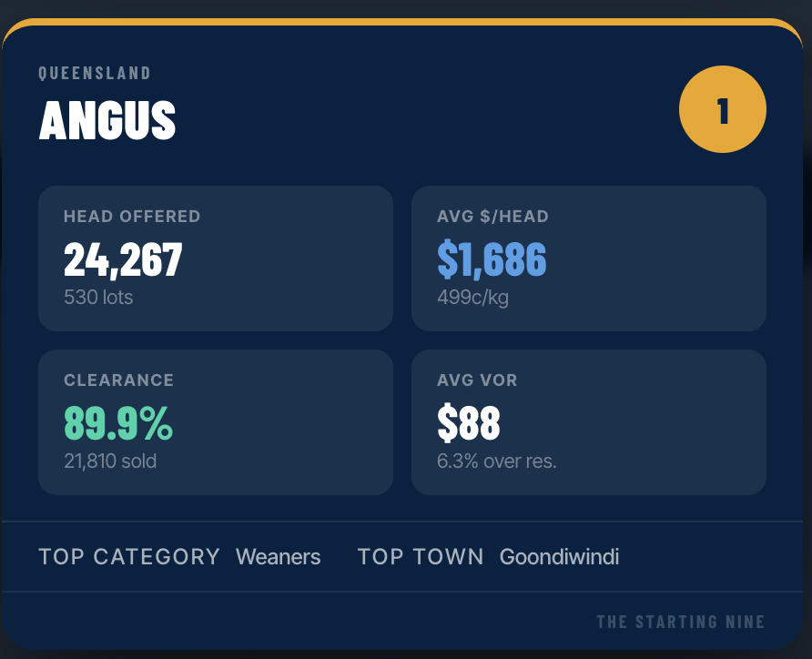Click the 21,810 sold subtext
Image resolution: width=812 pixels, height=659 pixels.
point(110,461)
